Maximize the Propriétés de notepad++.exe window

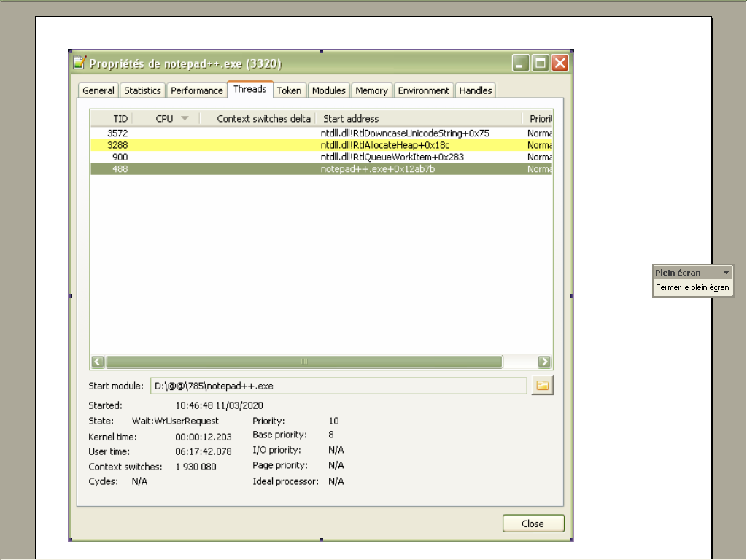[x=541, y=63]
